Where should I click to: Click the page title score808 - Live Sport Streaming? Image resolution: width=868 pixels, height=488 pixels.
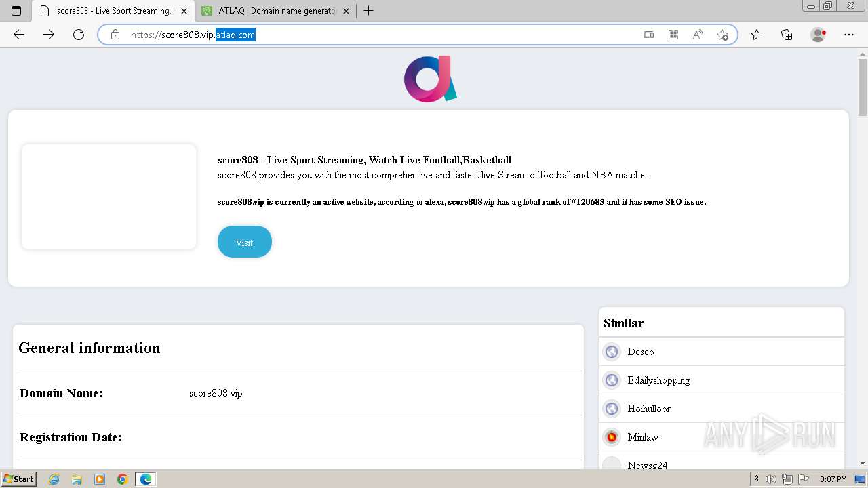tap(364, 160)
